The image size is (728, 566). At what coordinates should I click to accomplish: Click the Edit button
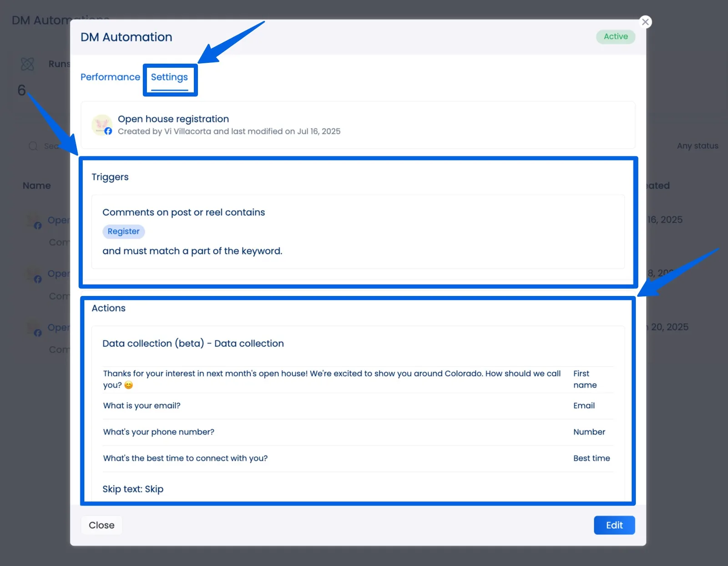(614, 525)
